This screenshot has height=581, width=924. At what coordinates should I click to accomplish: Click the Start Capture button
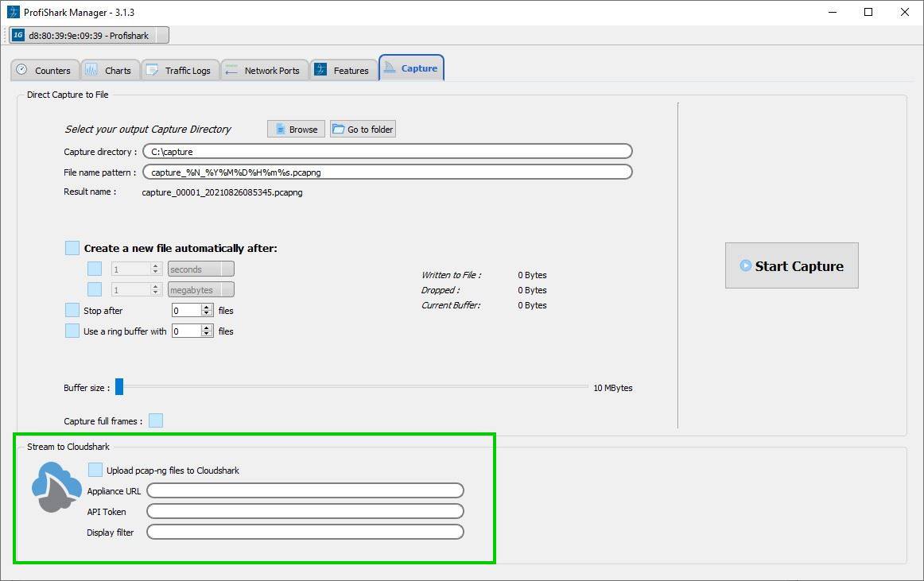(791, 265)
